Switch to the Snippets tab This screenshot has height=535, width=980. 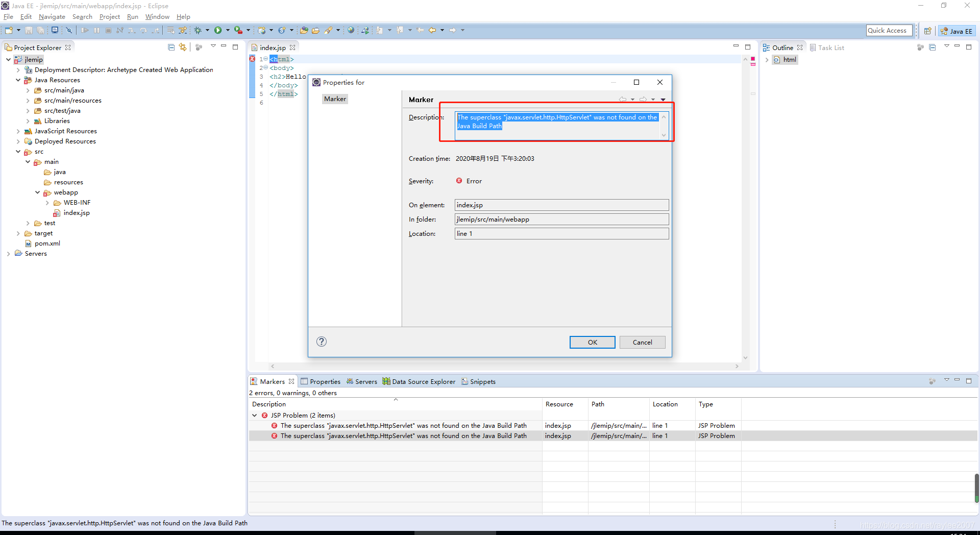coord(478,381)
